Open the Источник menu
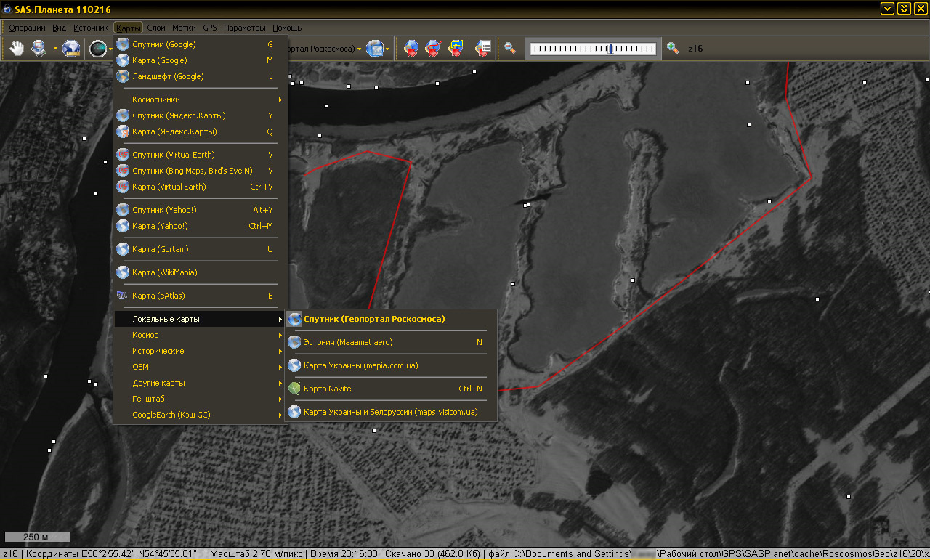 [91, 28]
